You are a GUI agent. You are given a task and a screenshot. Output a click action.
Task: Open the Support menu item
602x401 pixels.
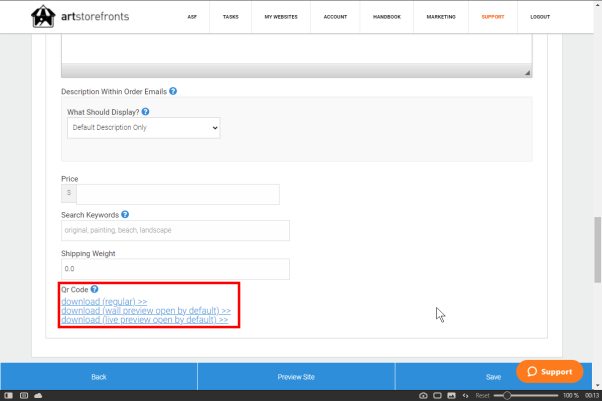pyautogui.click(x=493, y=17)
